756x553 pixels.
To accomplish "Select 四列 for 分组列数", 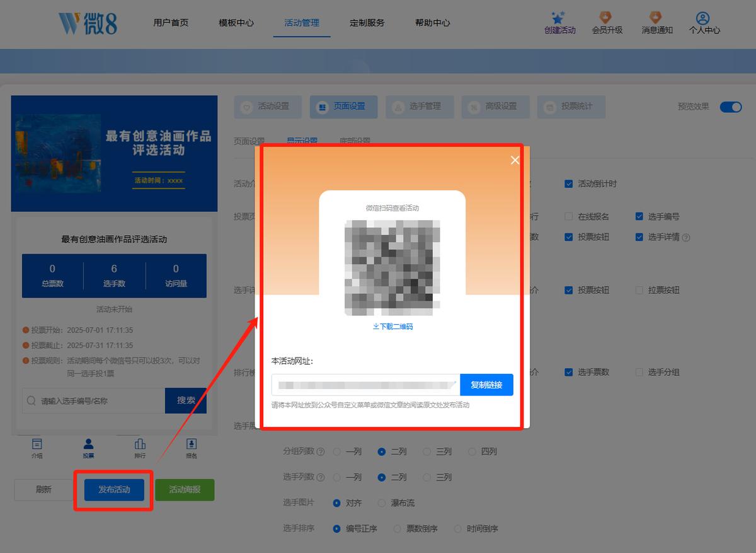I will click(472, 451).
